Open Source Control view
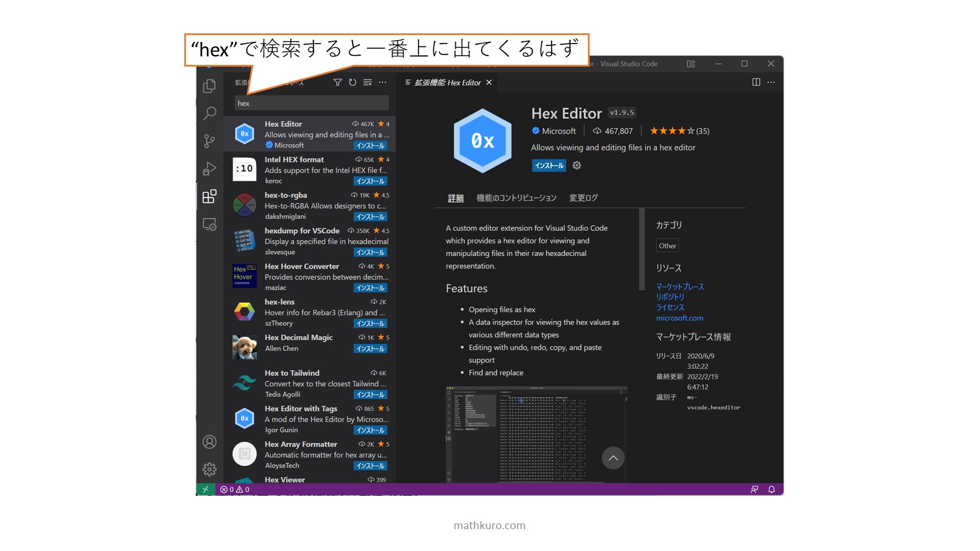Viewport: 980px width, 551px height. (210, 141)
